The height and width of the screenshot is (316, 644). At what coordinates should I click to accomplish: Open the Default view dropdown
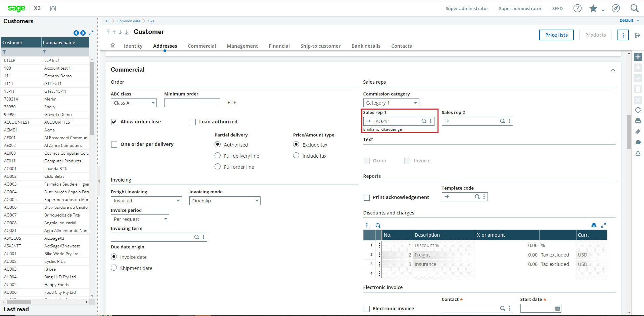coord(629,21)
